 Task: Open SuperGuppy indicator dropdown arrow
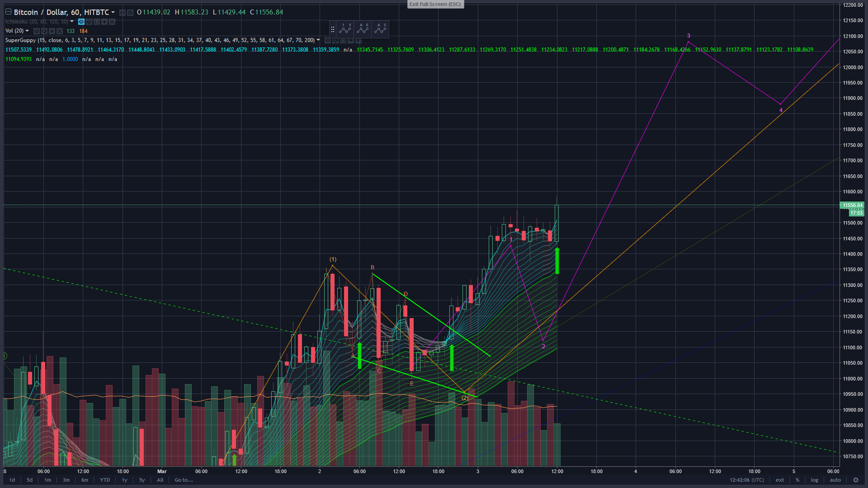[318, 40]
